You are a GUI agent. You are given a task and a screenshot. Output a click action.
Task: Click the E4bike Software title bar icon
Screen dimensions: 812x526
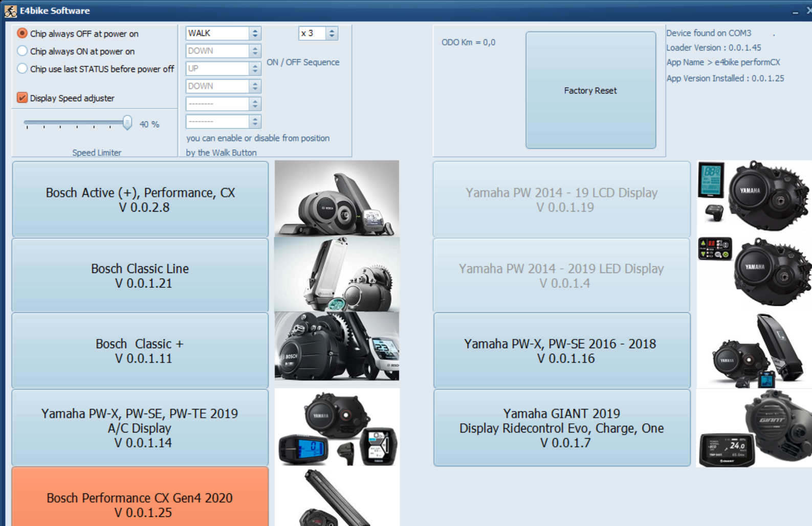(10, 11)
